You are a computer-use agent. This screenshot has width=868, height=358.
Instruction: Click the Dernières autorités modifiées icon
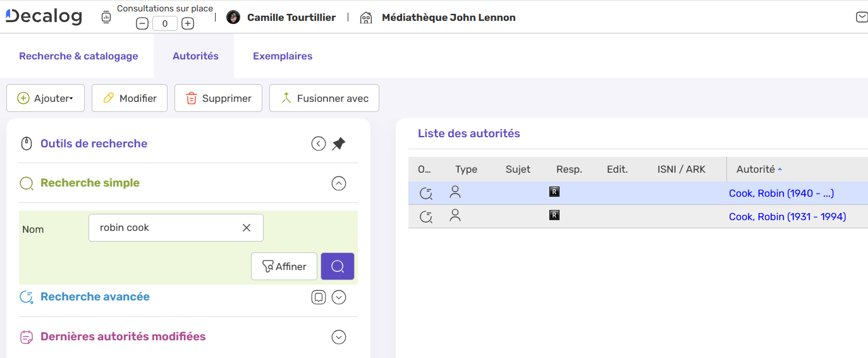point(27,337)
